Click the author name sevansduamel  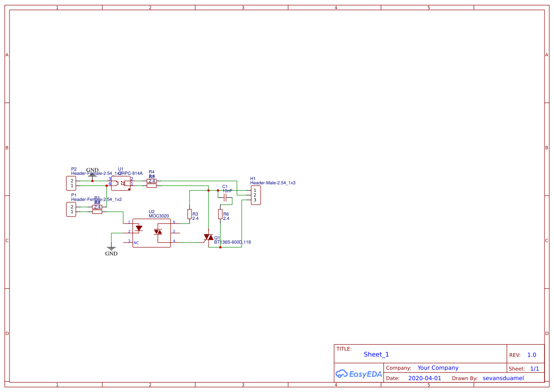point(503,378)
